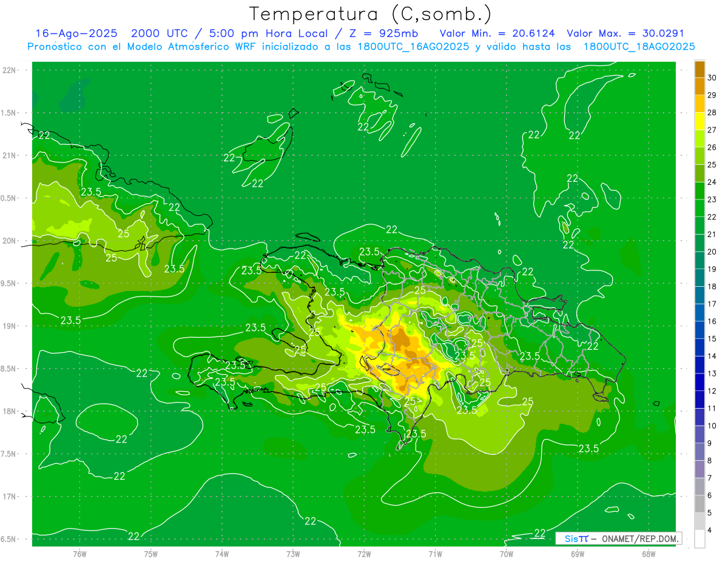Viewport: 728px width, 562px height.
Task: Click the '74W' longitude axis label
Action: pos(221,554)
